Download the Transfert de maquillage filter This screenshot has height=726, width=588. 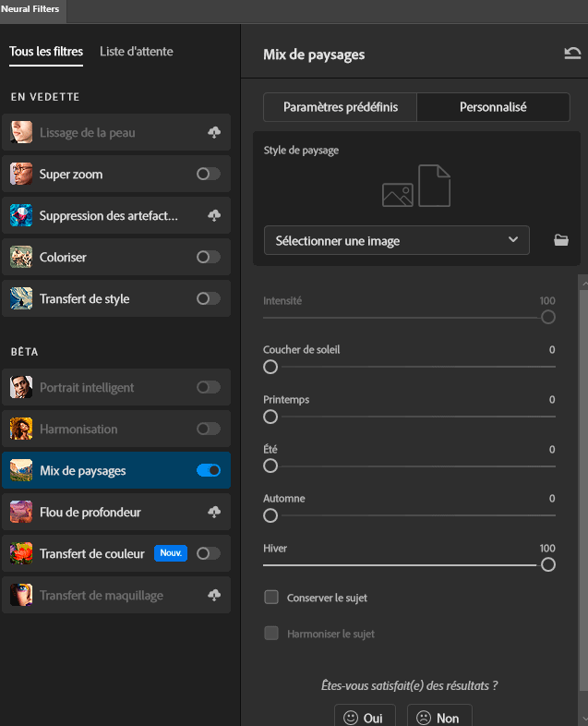[214, 596]
